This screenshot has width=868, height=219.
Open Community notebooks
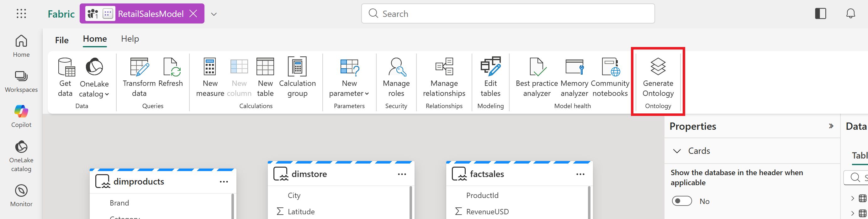point(610,77)
